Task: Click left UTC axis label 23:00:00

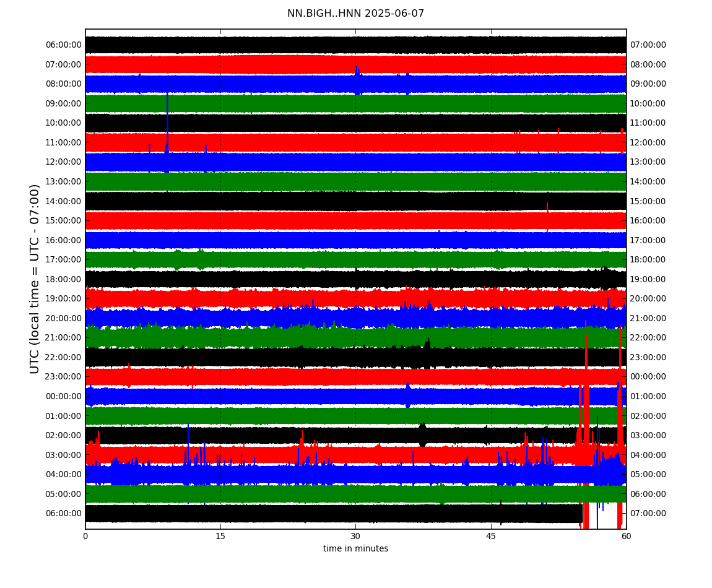Action: 64,377
